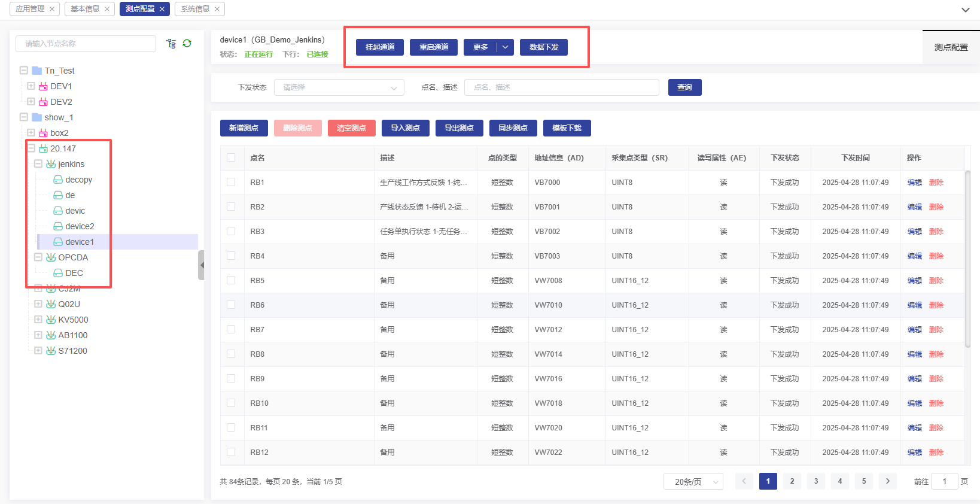
Task: Tick the RB6 row checkbox
Action: click(x=231, y=305)
